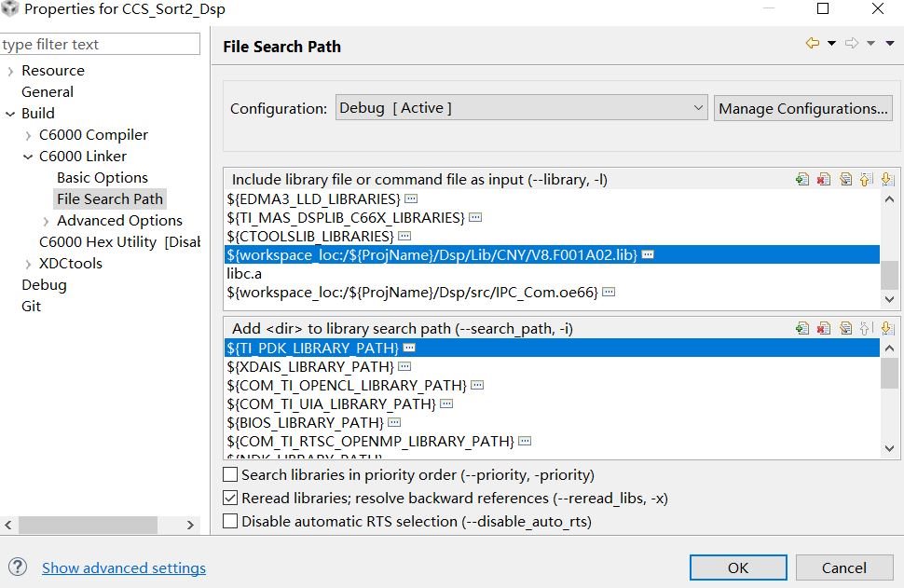
Task: Select Basic Options under C6000 Linker
Action: click(102, 178)
